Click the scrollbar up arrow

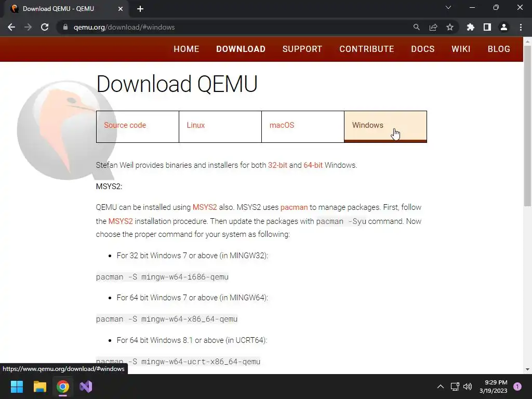(527, 42)
